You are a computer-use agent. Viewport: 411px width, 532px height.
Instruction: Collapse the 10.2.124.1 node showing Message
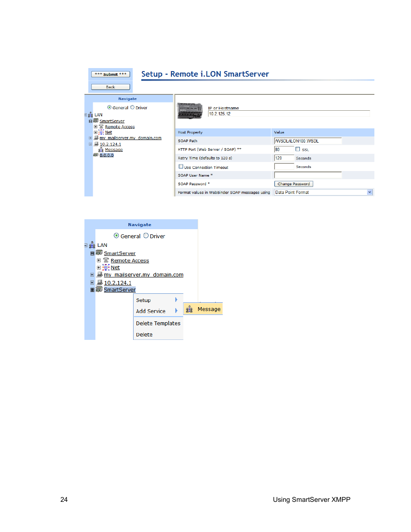tap(90, 144)
